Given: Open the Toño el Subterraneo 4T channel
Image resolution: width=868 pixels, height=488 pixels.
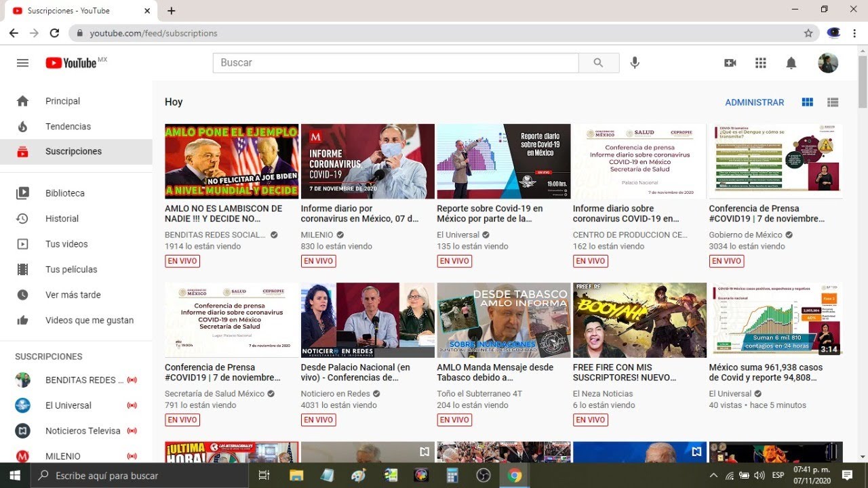Looking at the screenshot, I should pyautogui.click(x=479, y=393).
